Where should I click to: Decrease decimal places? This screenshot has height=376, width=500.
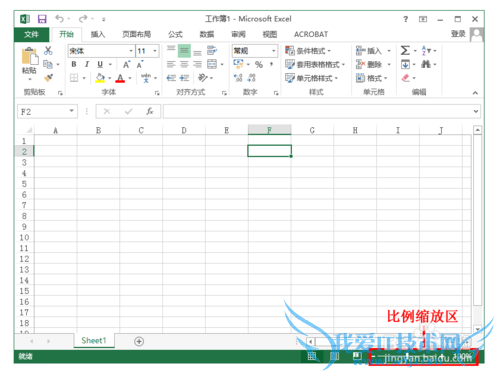tap(251, 78)
